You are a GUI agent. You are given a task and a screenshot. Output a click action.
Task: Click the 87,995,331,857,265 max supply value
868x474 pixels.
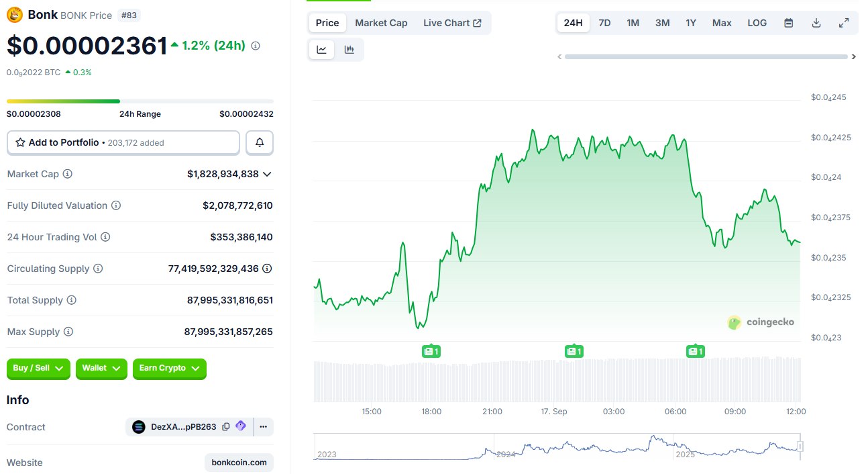[229, 332]
